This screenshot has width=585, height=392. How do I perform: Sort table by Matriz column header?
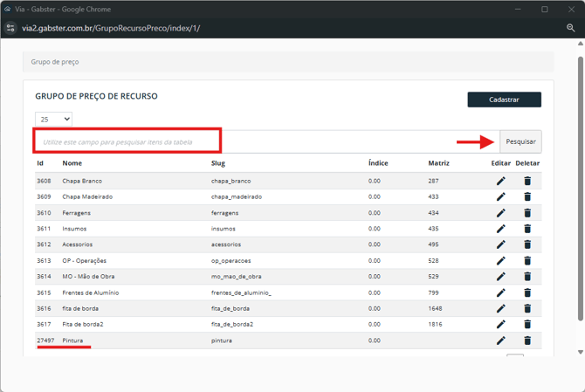point(438,163)
